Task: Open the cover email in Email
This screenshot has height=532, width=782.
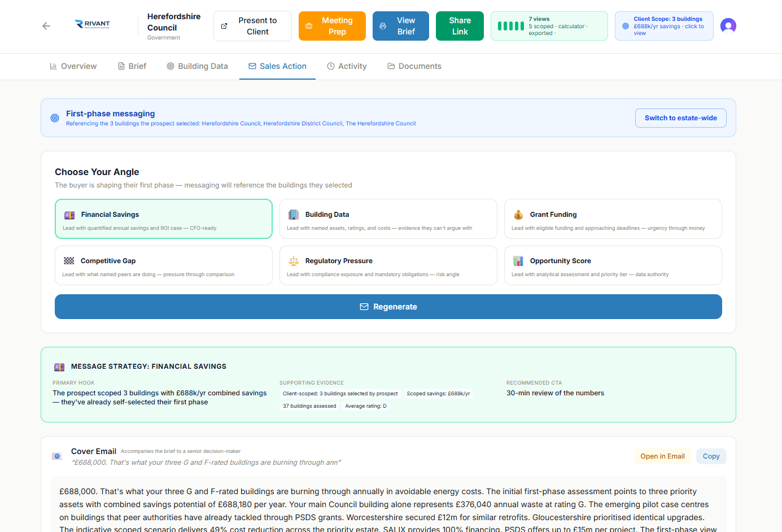Action: (662, 456)
